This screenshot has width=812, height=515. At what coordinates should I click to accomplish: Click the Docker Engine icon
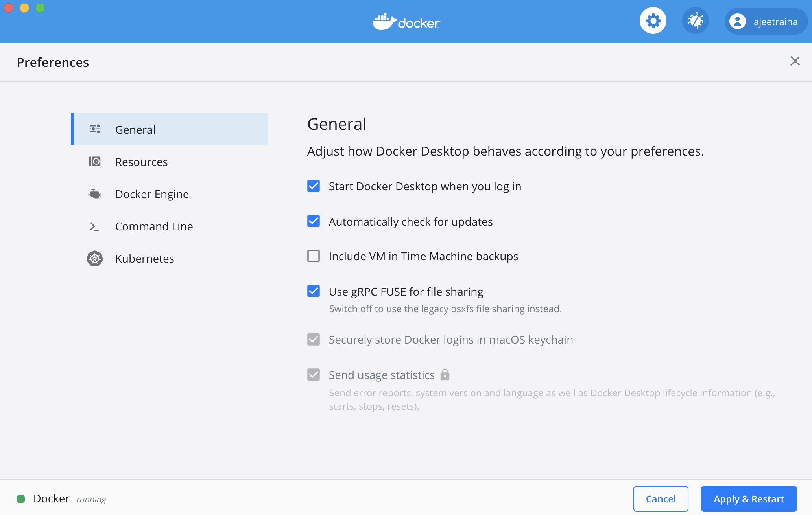point(95,194)
